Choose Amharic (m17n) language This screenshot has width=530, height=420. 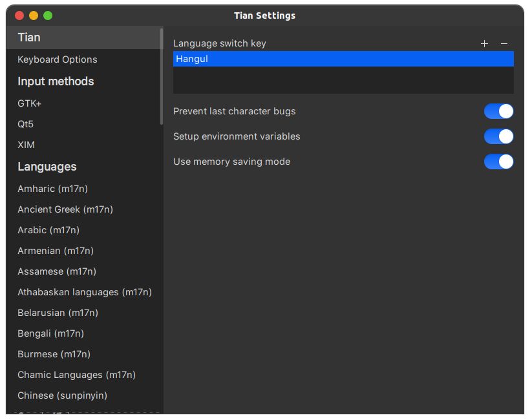(52, 189)
